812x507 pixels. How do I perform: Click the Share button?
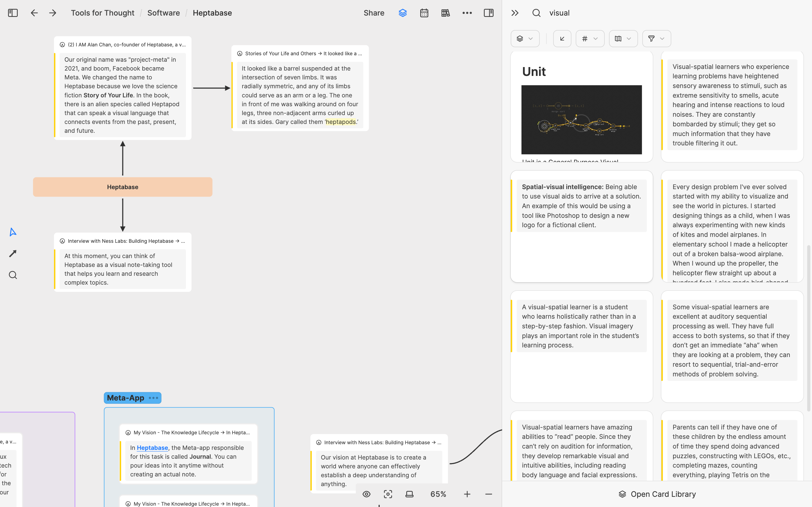coord(374,13)
